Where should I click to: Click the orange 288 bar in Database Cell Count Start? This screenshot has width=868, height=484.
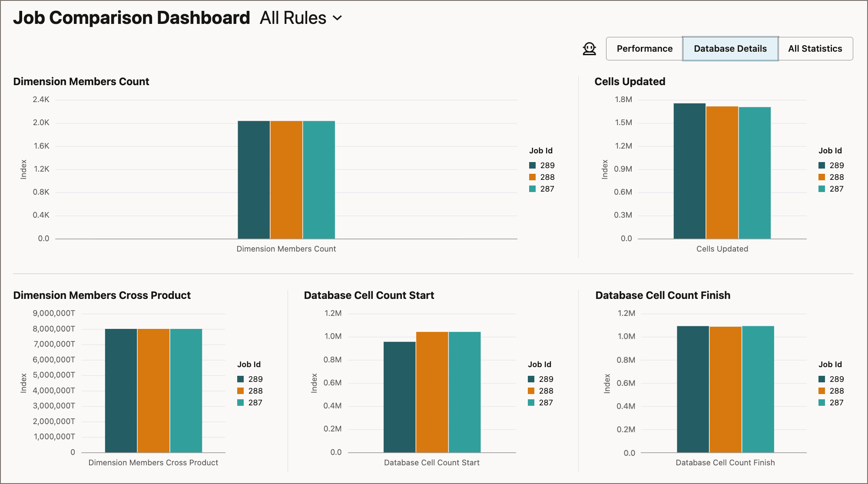pos(432,391)
